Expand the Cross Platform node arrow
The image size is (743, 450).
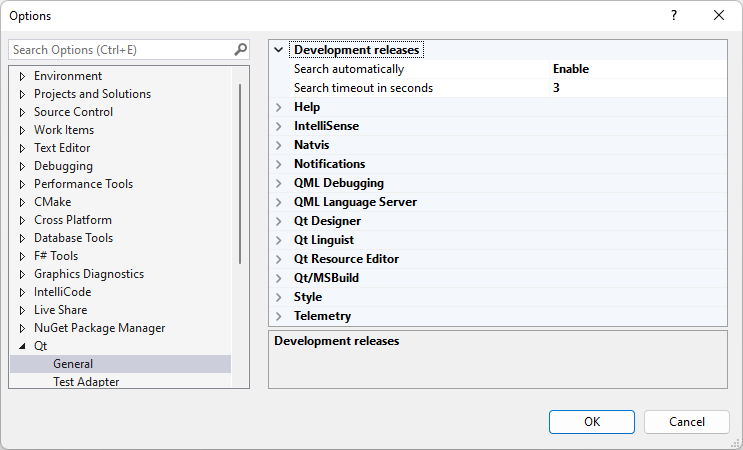[x=22, y=220]
